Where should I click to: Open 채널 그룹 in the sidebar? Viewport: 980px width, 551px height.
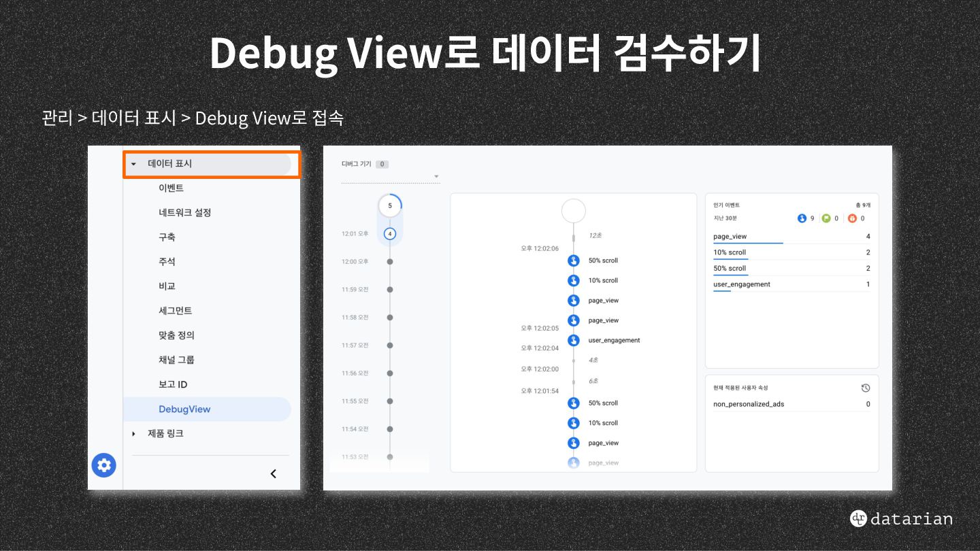[x=177, y=360]
